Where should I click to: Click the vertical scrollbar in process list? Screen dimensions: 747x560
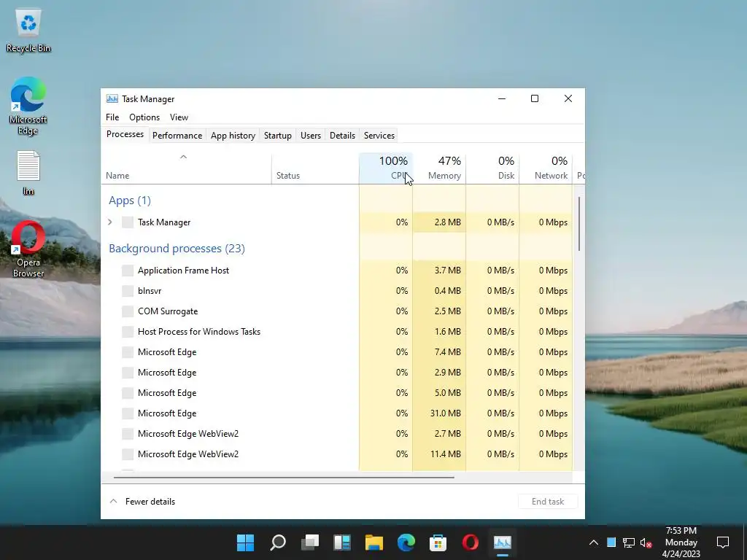point(579,224)
